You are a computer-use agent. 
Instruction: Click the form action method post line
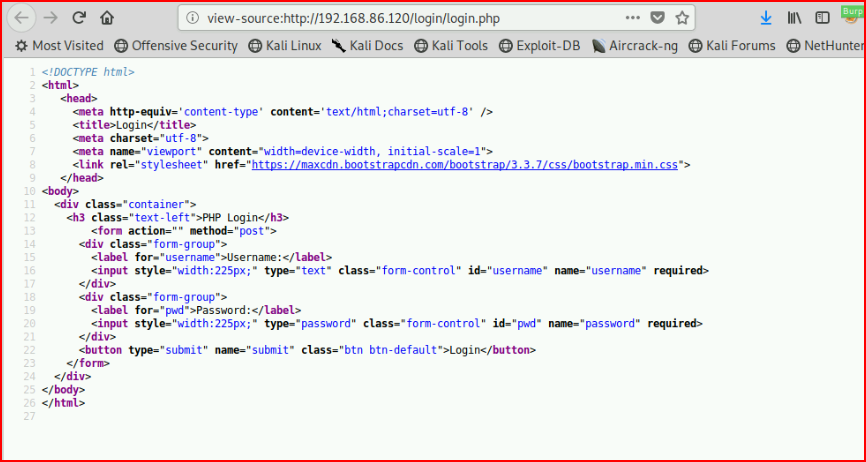click(184, 231)
